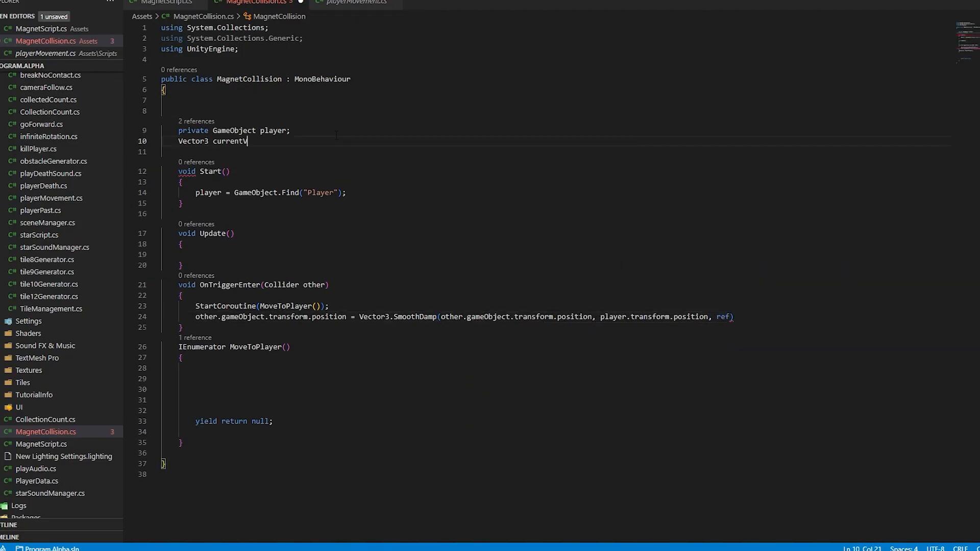Click the Program.Alpha.sln solution icon in status bar
Viewport: 980px width, 551px height.
tap(19, 548)
